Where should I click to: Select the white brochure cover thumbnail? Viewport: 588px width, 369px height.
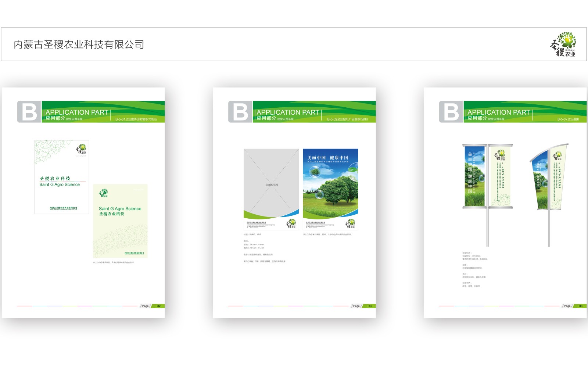(62, 177)
